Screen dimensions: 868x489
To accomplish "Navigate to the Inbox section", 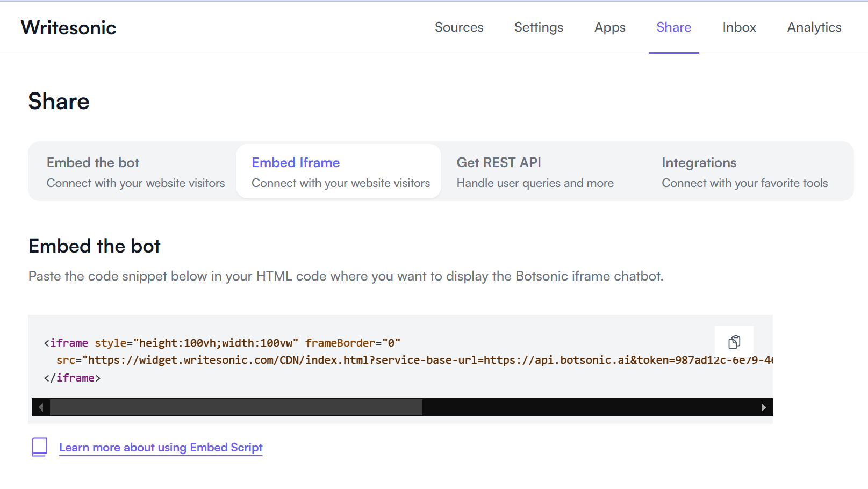I will (x=739, y=27).
